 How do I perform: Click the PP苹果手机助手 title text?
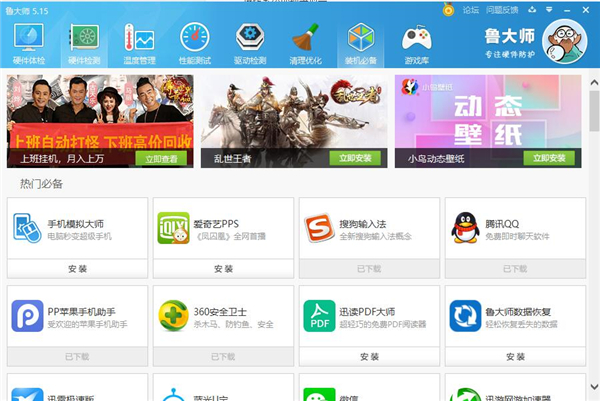point(82,312)
